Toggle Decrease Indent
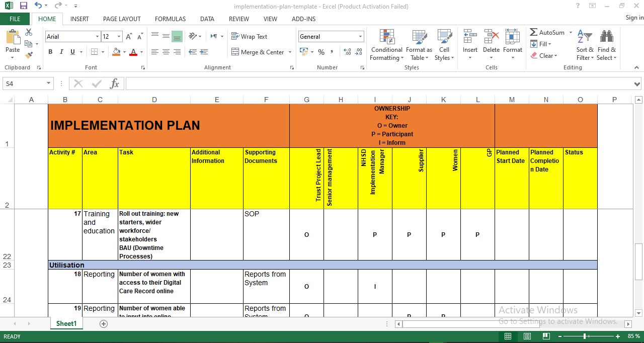This screenshot has height=343, width=644. [192, 52]
